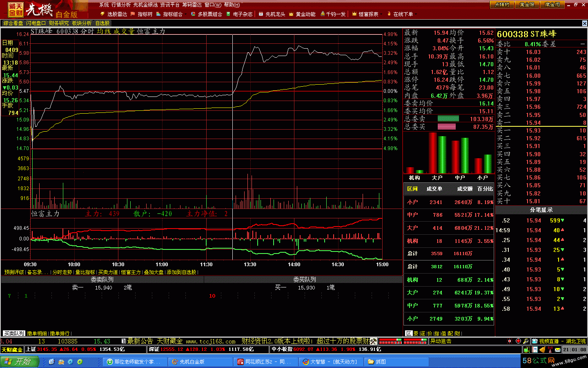Click 添加到自选股 to add stock
588x368 pixels.
[182, 272]
